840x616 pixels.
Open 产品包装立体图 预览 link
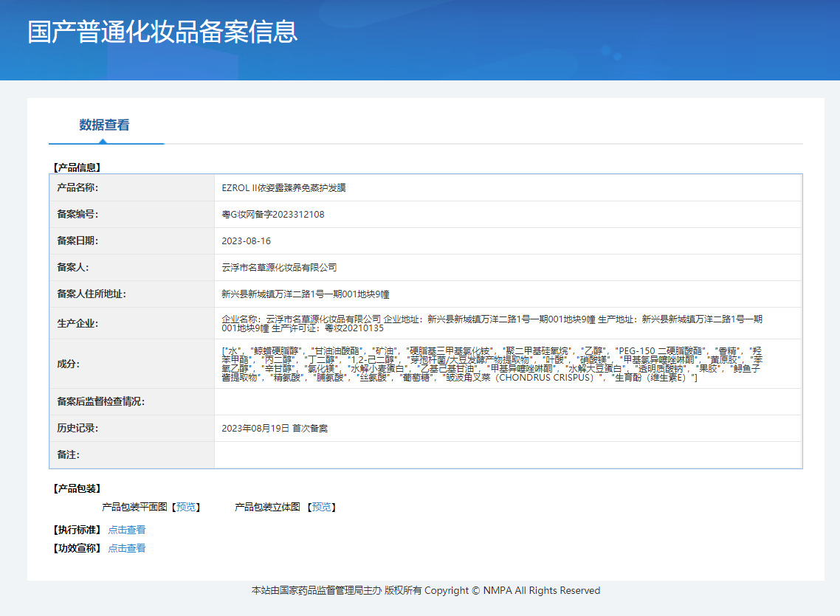point(322,507)
